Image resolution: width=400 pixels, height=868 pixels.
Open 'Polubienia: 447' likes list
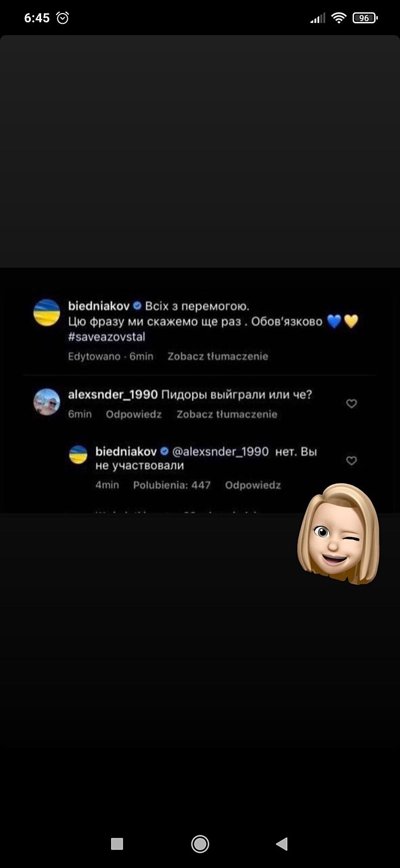tap(172, 485)
